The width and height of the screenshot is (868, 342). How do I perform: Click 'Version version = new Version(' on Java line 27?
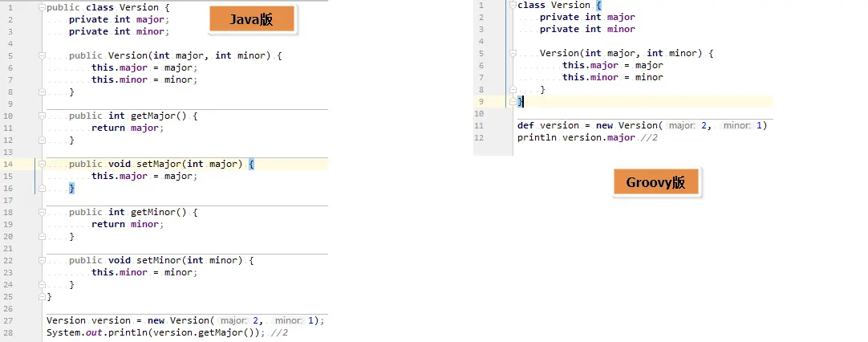pyautogui.click(x=130, y=321)
